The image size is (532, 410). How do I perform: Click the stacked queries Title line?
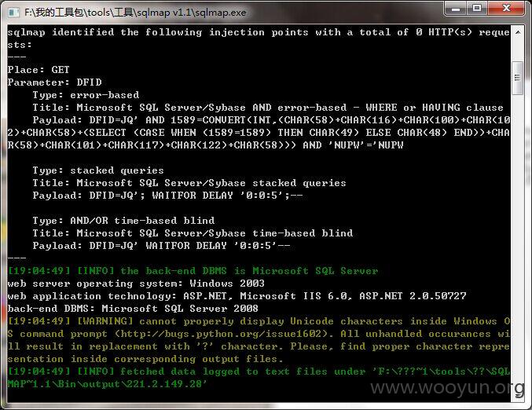coord(189,183)
